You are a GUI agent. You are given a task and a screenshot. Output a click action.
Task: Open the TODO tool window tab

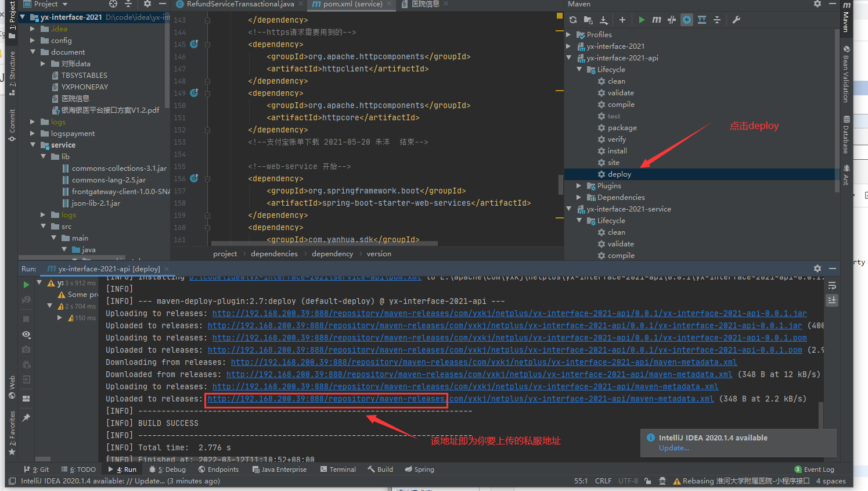(79, 470)
